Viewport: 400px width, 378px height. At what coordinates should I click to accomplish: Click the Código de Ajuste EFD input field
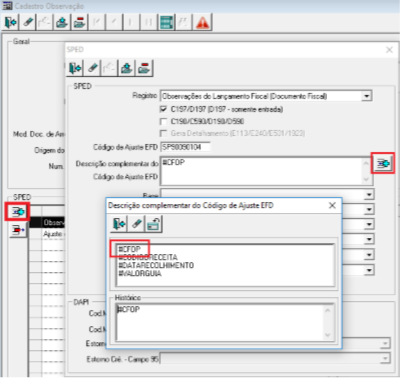pos(185,147)
